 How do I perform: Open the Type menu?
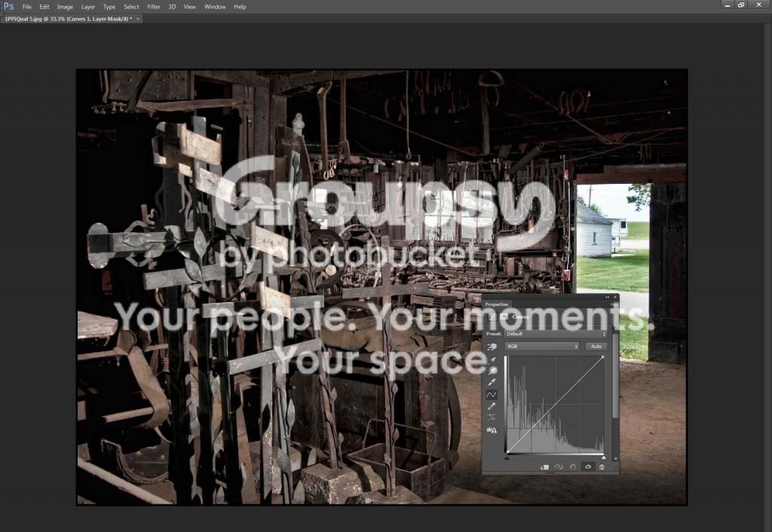(x=109, y=7)
